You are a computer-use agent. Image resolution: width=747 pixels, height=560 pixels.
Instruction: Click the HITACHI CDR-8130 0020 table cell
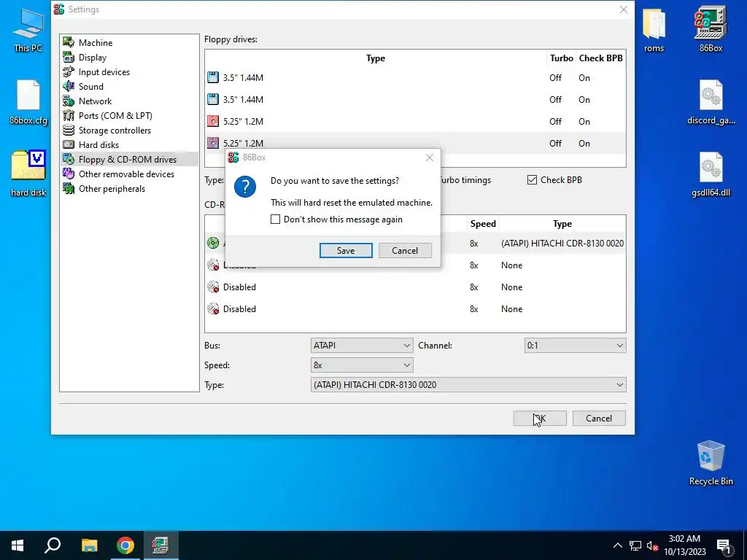pyautogui.click(x=562, y=244)
